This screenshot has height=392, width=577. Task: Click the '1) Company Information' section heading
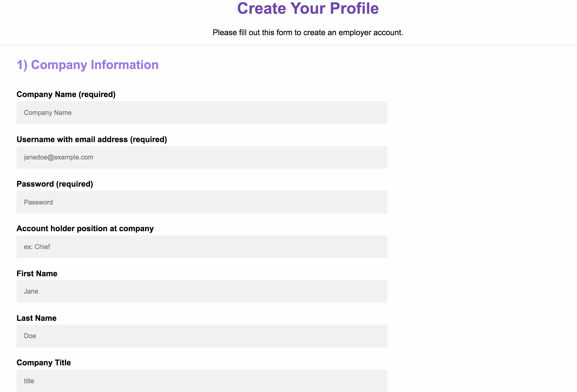87,65
